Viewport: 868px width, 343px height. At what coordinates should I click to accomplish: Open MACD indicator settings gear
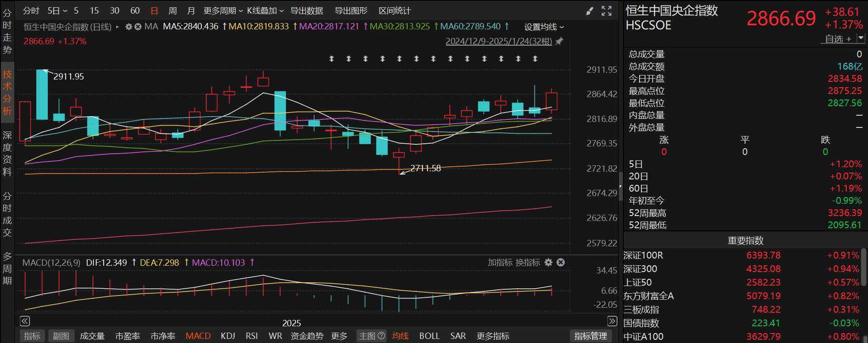(x=549, y=262)
